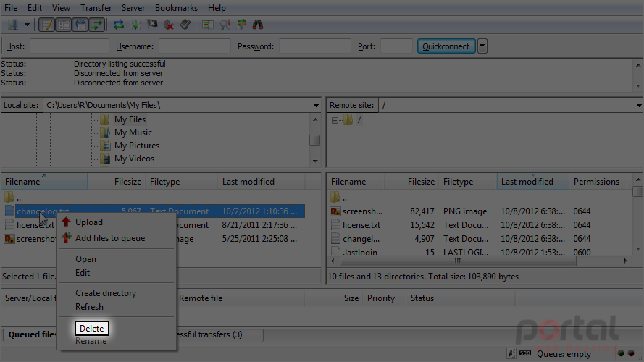Open the Server menu
This screenshot has height=362, width=644.
(133, 8)
